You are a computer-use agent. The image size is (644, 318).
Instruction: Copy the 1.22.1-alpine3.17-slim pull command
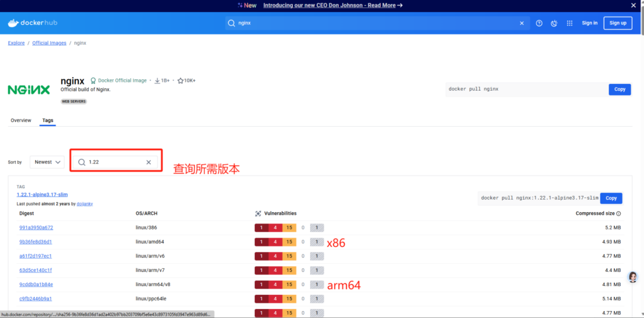point(611,198)
